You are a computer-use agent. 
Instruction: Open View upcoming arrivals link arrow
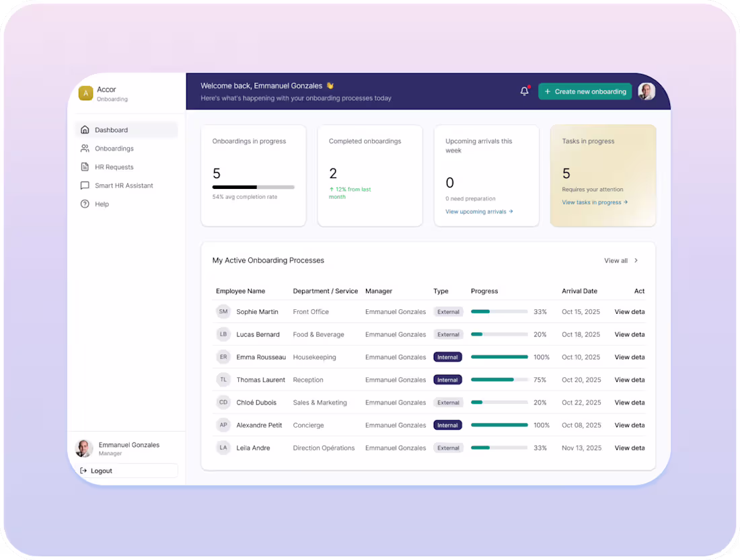[x=478, y=211]
